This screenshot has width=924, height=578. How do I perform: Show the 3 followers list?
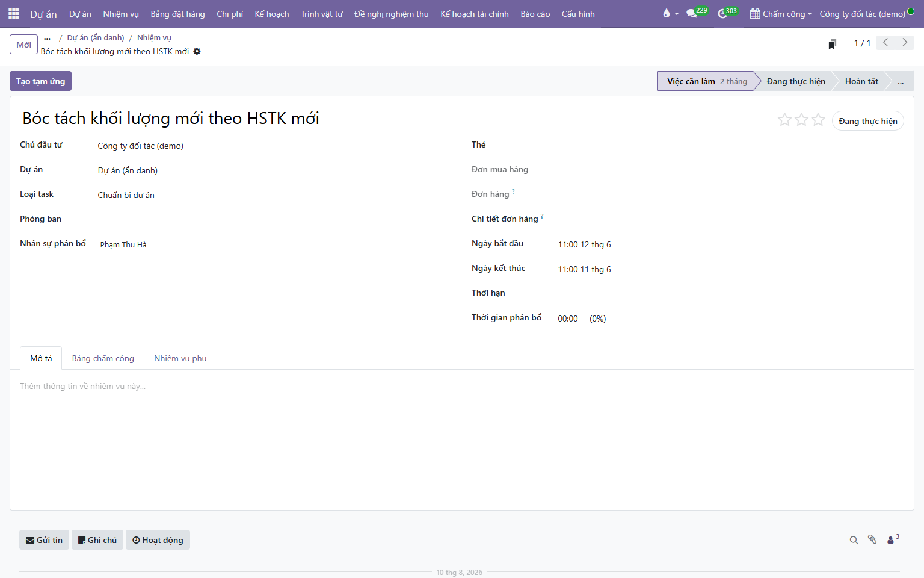point(893,539)
